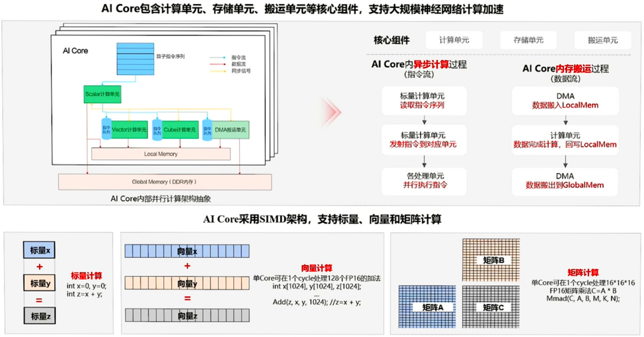Select the code line Mmad(C, A, B, M, K, N);
This screenshot has height=337, width=644.
583,298
